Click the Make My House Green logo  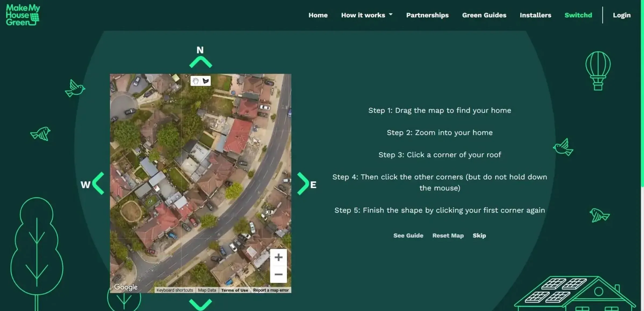23,15
